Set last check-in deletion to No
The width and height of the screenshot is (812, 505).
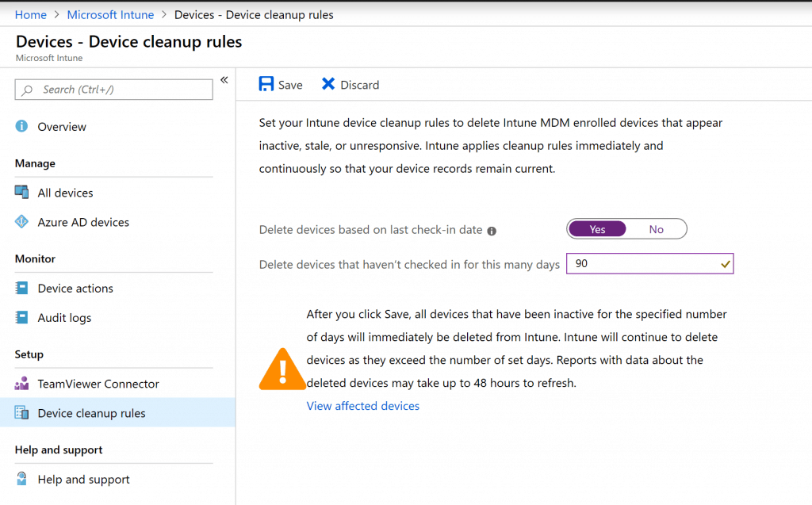click(656, 229)
